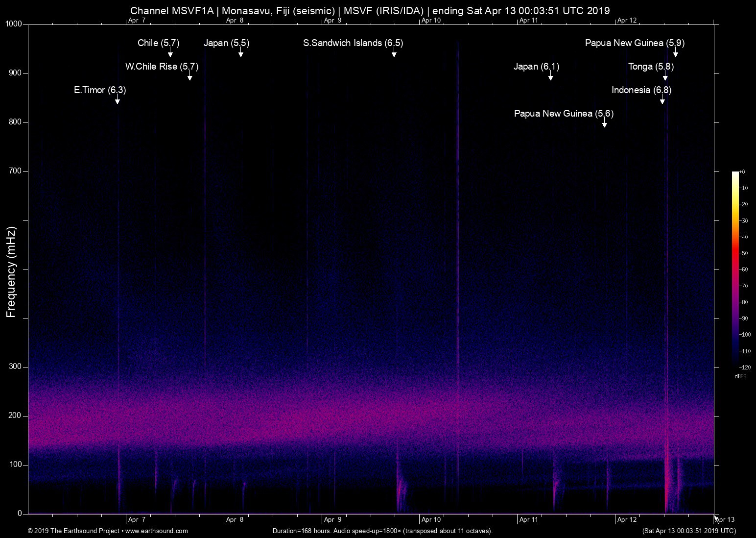Select the Duration=168 hours info text
The image size is (756, 538).
[382, 531]
